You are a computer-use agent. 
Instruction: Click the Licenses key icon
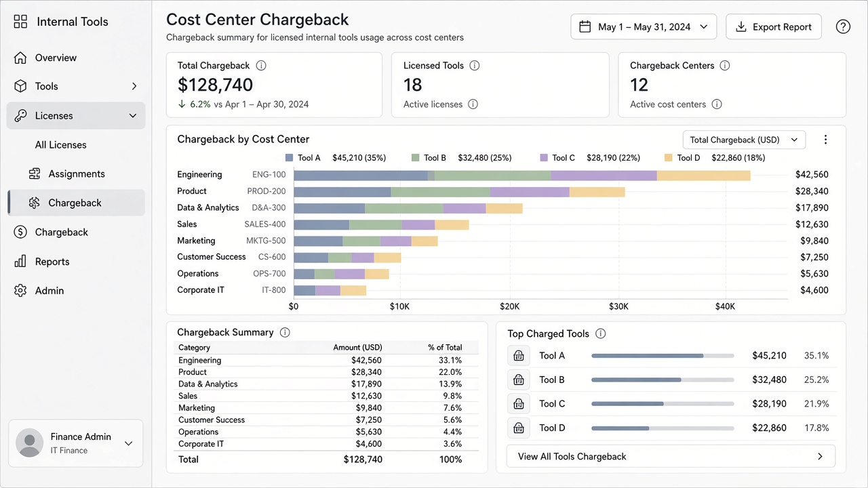(20, 116)
